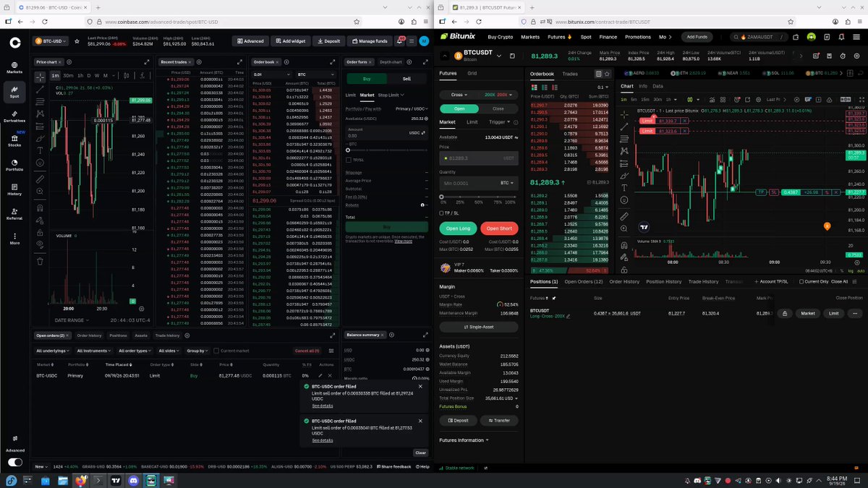Toggle the Advanced mode switch
The width and height of the screenshot is (868, 488).
(14, 462)
